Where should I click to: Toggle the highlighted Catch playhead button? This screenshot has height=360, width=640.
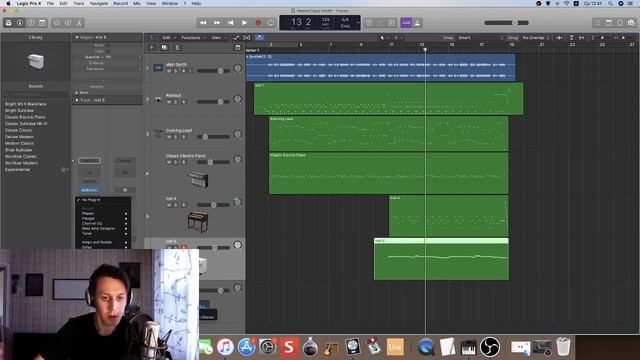259,38
